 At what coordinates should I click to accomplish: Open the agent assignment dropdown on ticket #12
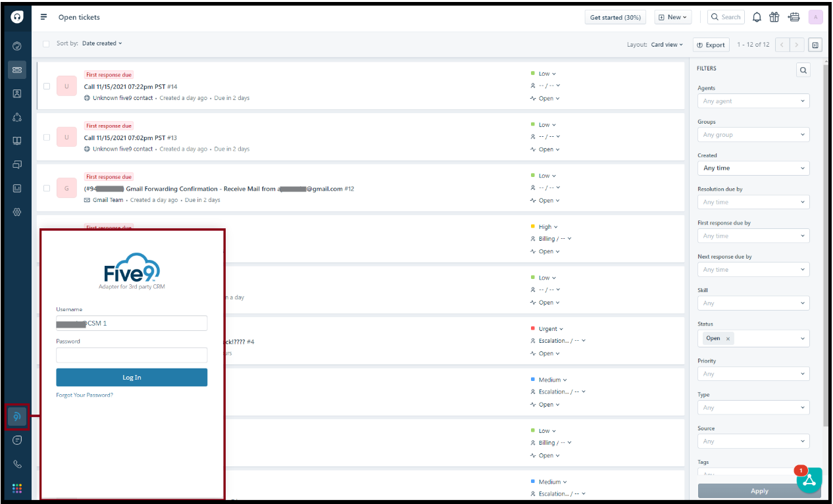click(545, 188)
